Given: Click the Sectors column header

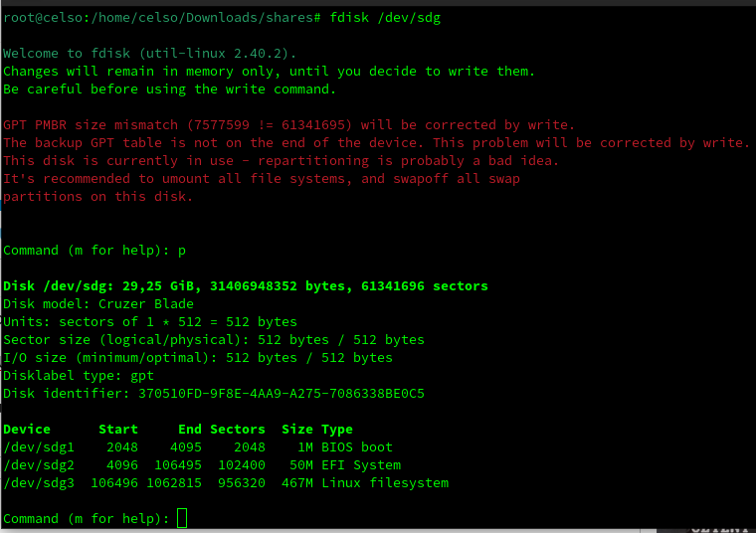Looking at the screenshot, I should (237, 430).
